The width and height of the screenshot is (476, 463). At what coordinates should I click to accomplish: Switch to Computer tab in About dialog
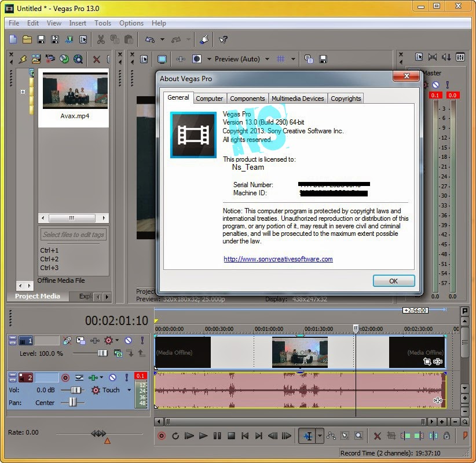[210, 99]
